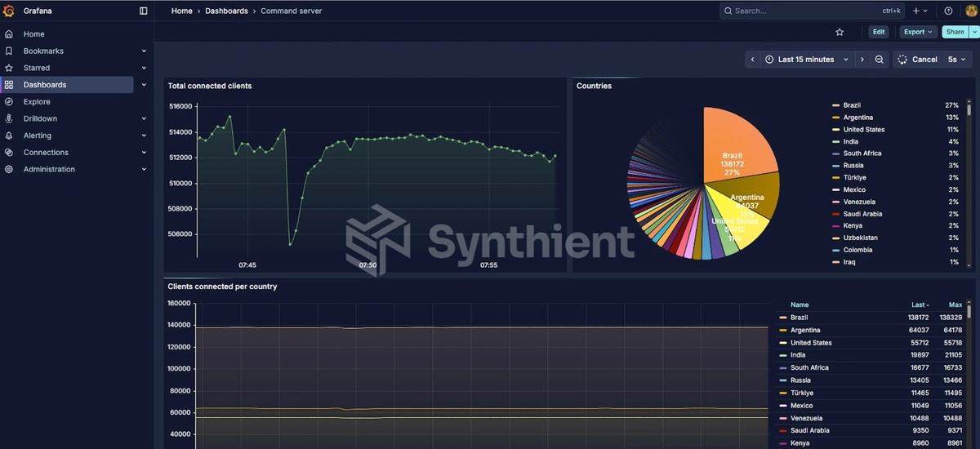Expand the Export dropdown menu
This screenshot has width=980, height=449.
click(x=918, y=32)
